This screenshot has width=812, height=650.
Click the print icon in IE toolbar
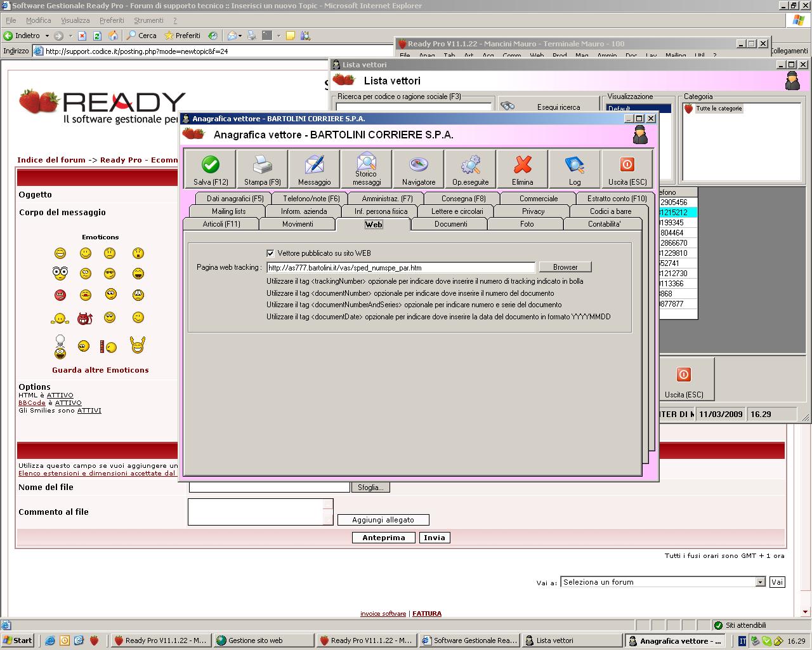pos(252,36)
